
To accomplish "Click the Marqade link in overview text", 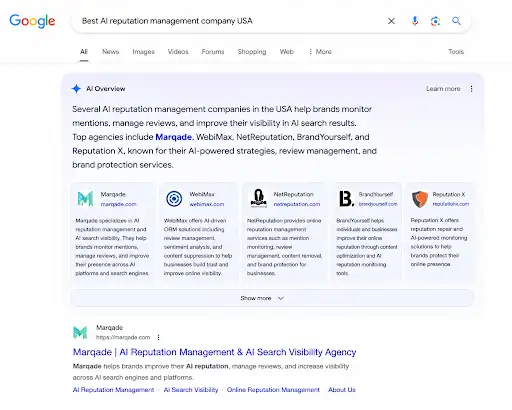I will [173, 137].
